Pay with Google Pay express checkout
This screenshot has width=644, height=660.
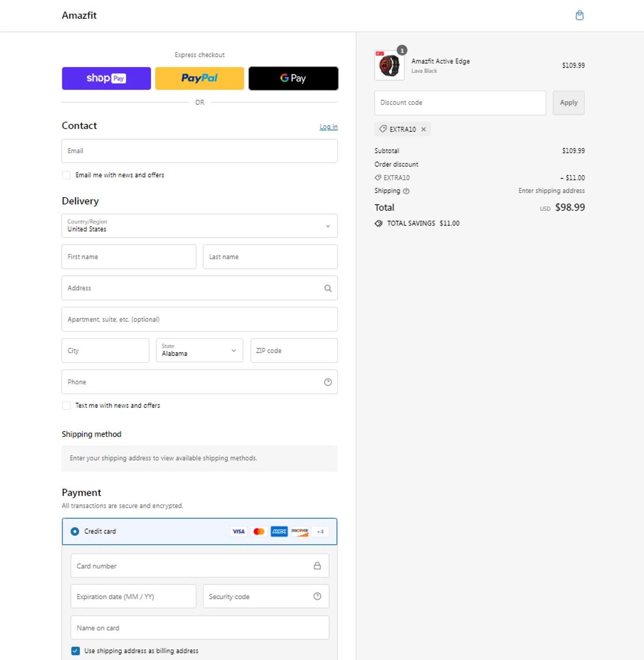(293, 78)
